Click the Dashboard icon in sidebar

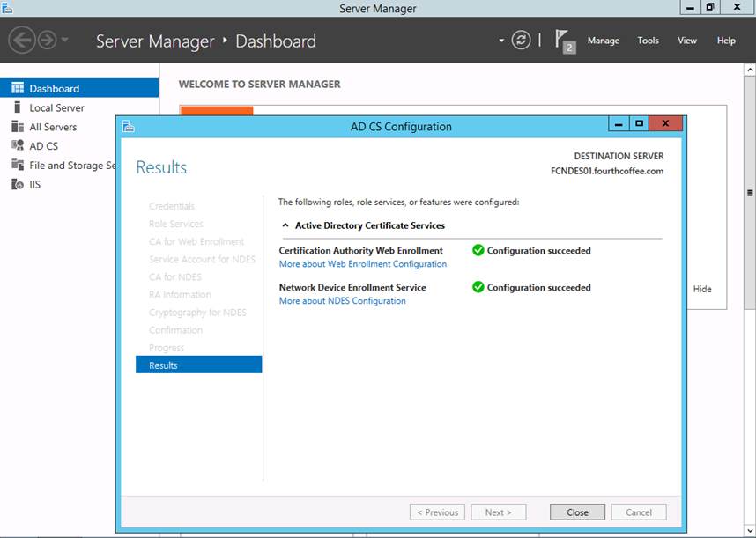(x=18, y=88)
